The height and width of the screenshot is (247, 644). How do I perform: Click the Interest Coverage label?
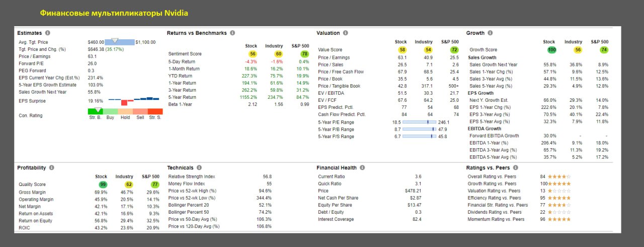coord(337,219)
